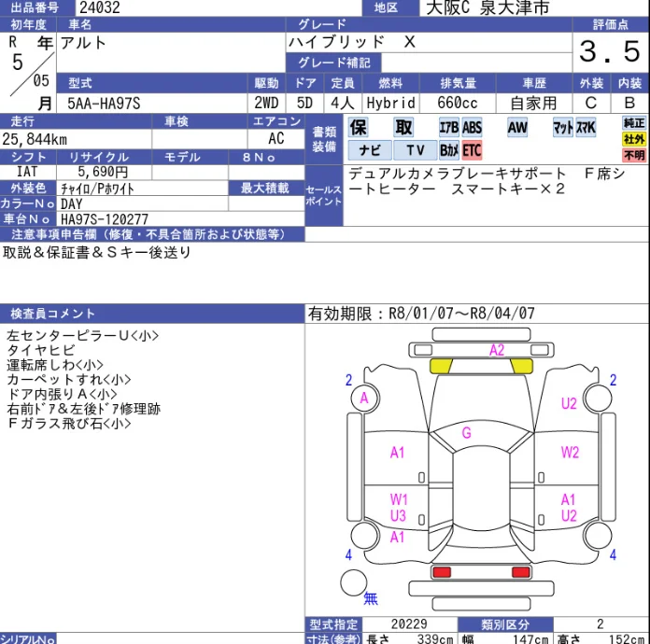Click the A2 mark on front bumper
650x644 pixels.
coord(497,351)
